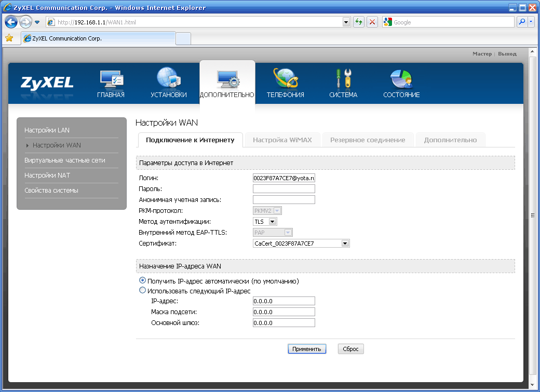540x392 pixels.
Task: Open the ТЕЛЕФОНИЯ globe phone icon
Action: click(286, 77)
